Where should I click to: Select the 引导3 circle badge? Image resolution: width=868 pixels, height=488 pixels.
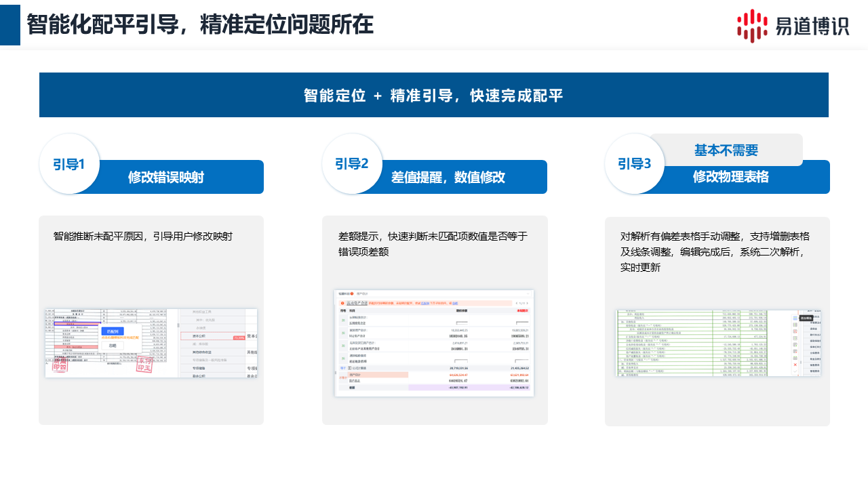pos(635,164)
